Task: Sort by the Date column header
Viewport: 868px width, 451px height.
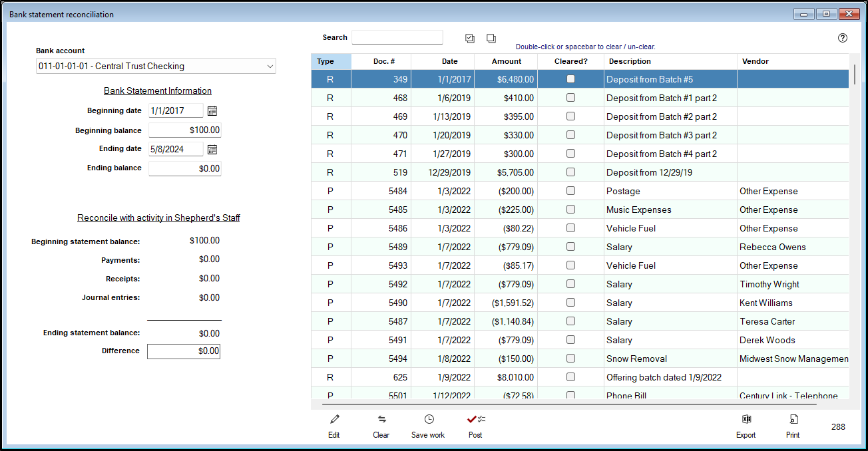Action: click(450, 61)
